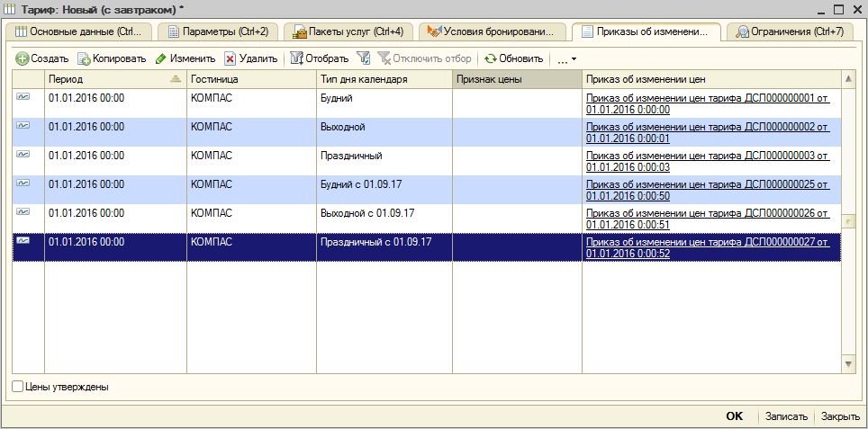Click the record icon of 'Выходной с 01.09.17' row
Image resolution: width=868 pixels, height=429 pixels.
[23, 211]
